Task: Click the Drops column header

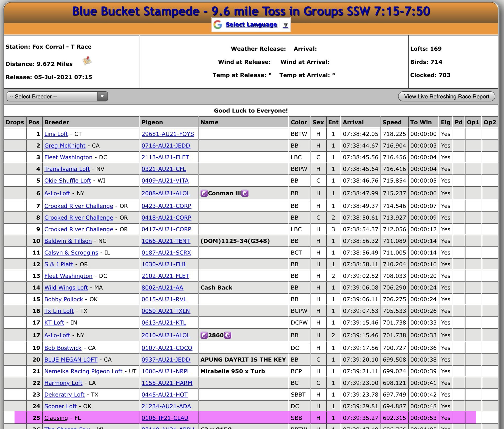Action: pyautogui.click(x=15, y=122)
